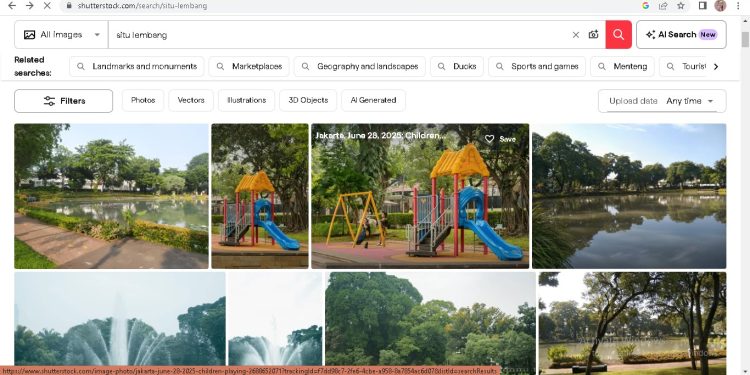This screenshot has height=375, width=750.
Task: Search related: Geography and landscapes
Action: (360, 66)
